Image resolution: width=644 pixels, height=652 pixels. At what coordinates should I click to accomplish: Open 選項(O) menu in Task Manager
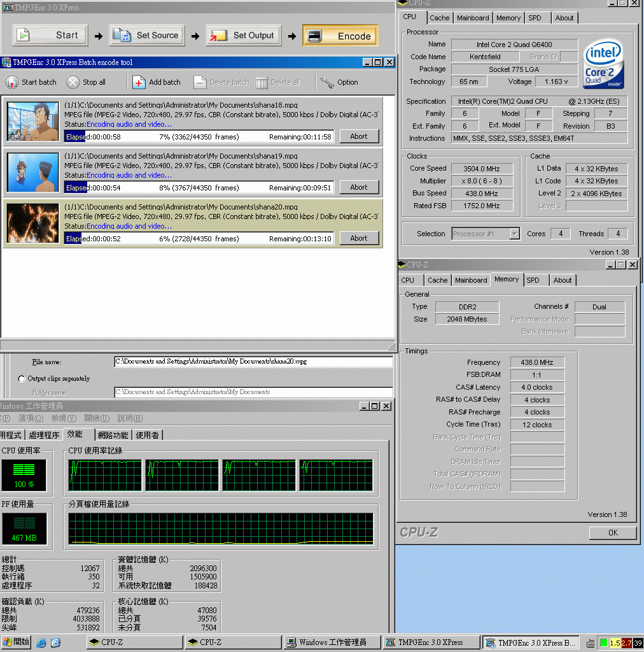click(x=31, y=418)
